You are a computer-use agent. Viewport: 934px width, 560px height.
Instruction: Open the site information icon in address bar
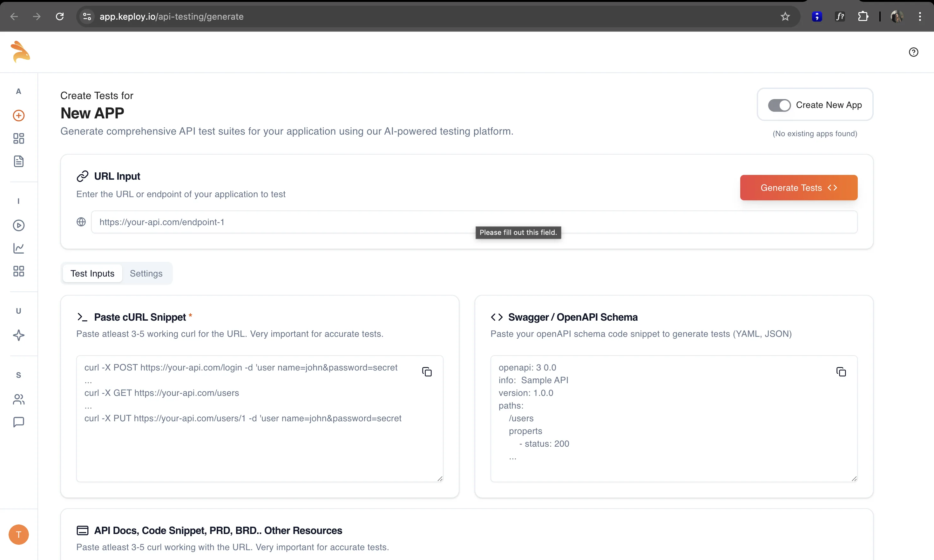87,17
